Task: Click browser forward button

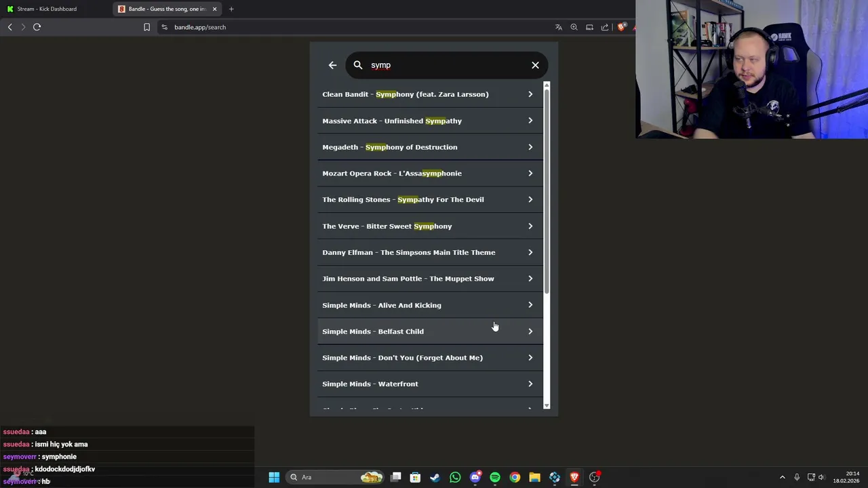Action: (23, 27)
